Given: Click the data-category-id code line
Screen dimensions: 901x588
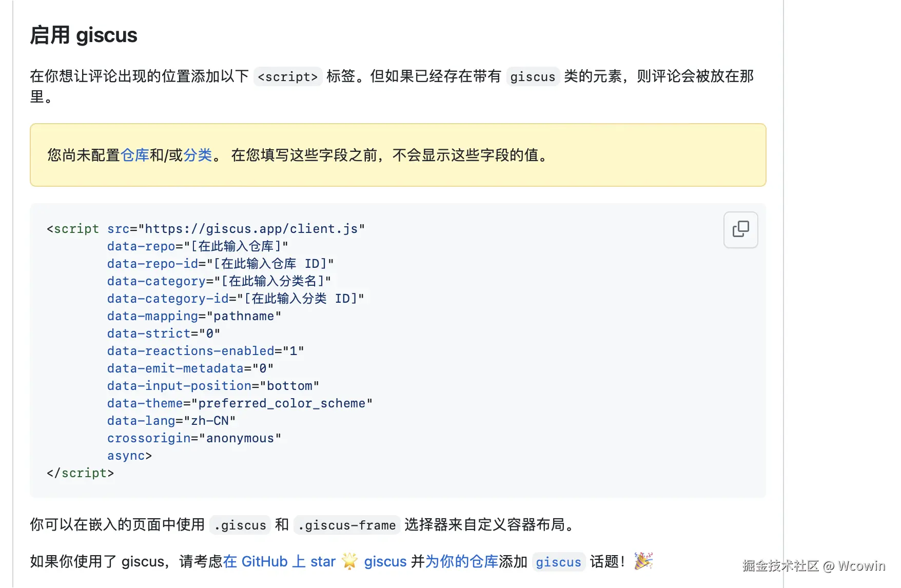Looking at the screenshot, I should pos(236,299).
